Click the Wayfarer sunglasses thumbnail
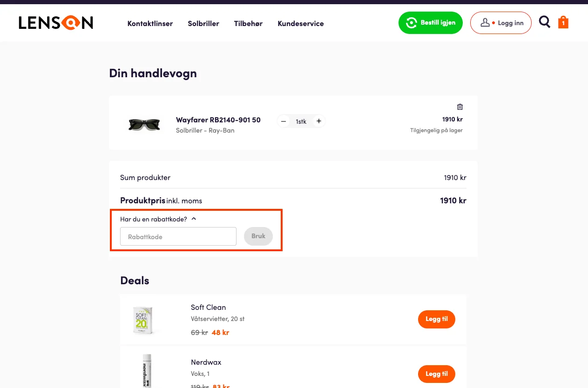 [144, 124]
